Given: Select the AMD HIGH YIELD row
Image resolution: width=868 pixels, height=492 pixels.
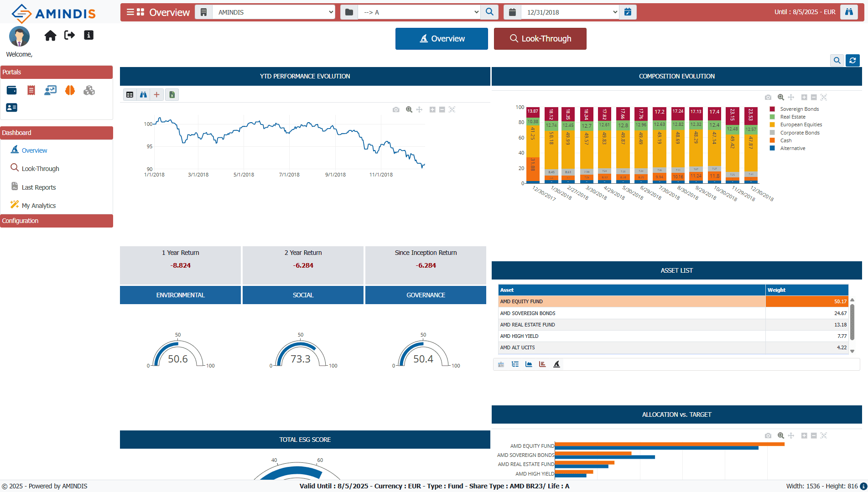Looking at the screenshot, I should pos(673,336).
